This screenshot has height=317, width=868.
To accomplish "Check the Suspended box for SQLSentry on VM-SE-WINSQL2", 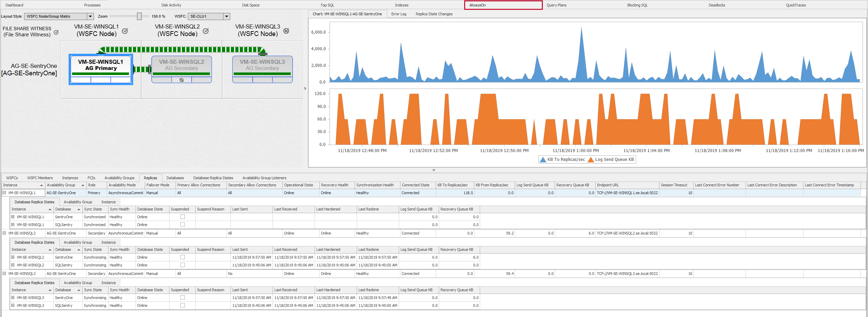I will tap(183, 265).
